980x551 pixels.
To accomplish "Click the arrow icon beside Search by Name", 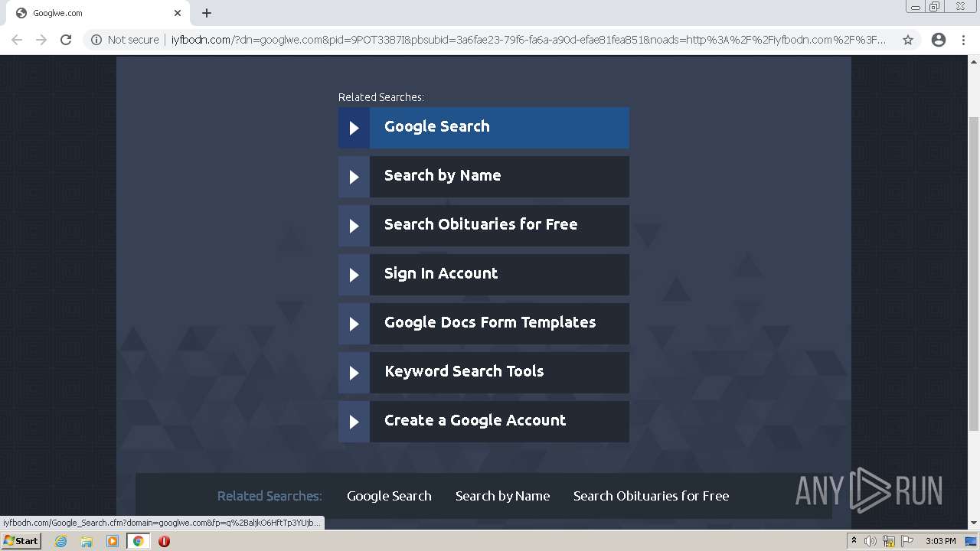I will click(354, 177).
